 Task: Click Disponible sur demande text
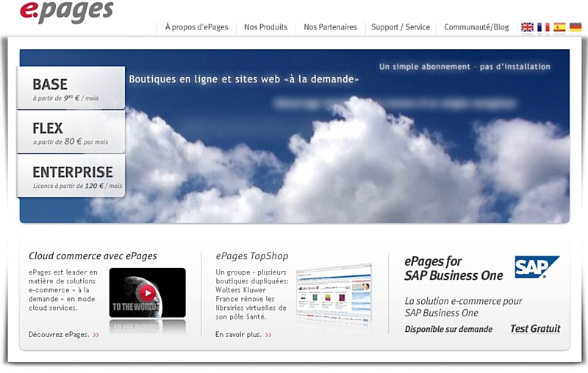click(448, 329)
